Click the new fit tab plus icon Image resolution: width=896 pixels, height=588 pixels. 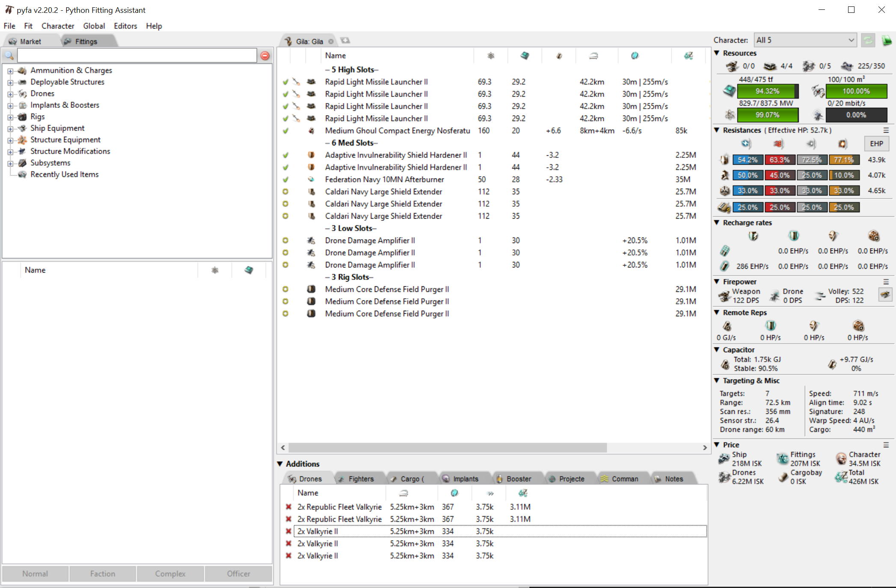(x=345, y=41)
